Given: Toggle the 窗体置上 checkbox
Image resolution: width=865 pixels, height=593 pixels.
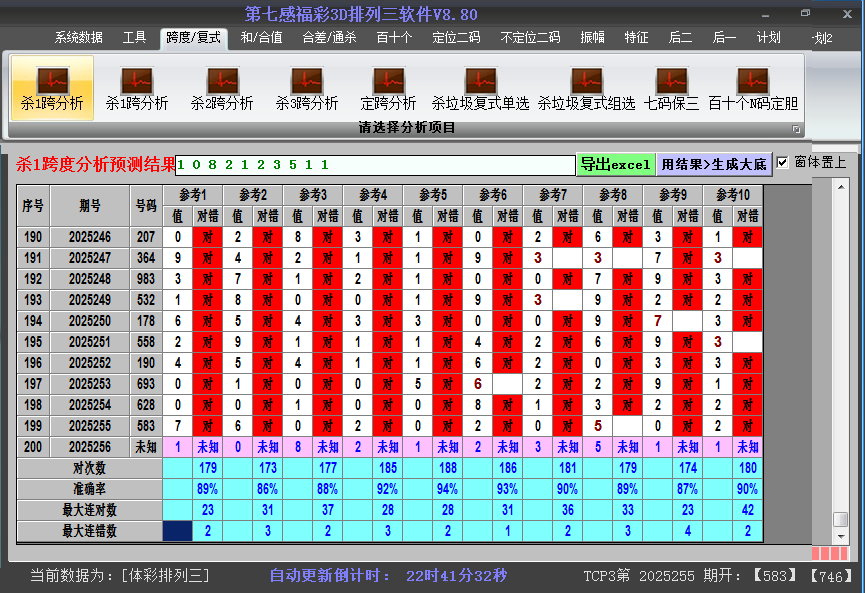Looking at the screenshot, I should 783,162.
